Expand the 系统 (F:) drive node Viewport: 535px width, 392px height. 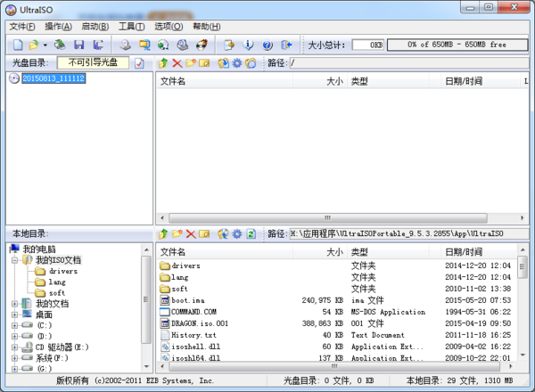(14, 358)
